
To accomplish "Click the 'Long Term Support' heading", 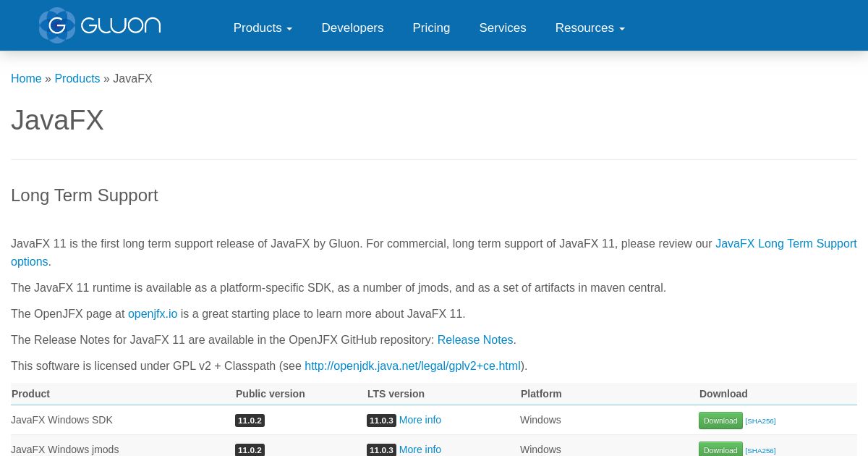I will pyautogui.click(x=85, y=195).
